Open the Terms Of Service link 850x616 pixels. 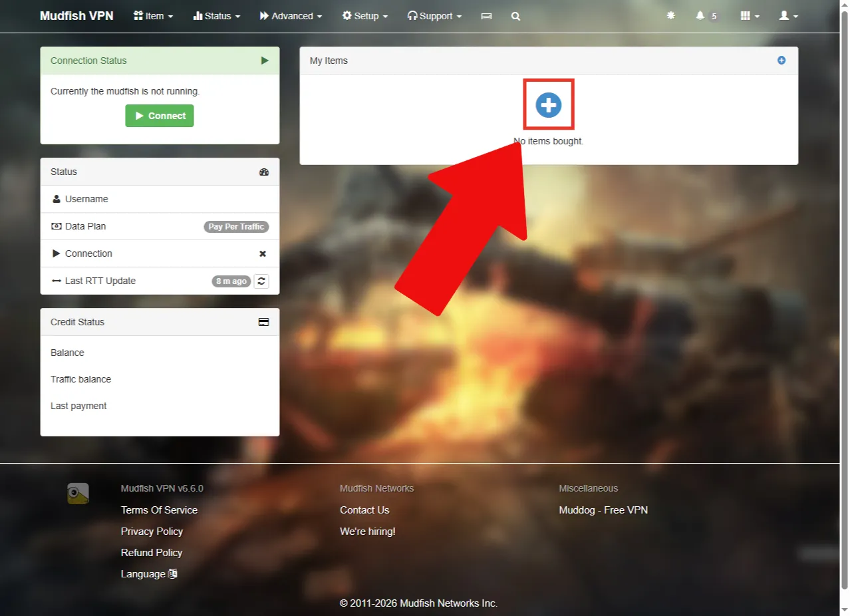point(159,510)
